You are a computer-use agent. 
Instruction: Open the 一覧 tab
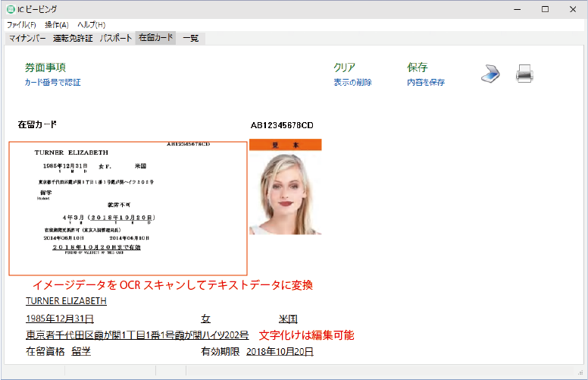pos(190,38)
